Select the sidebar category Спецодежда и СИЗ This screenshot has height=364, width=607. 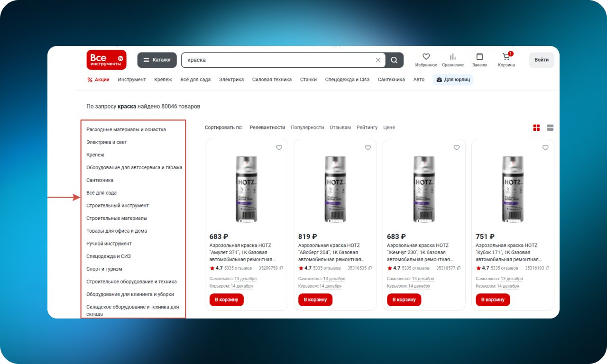pyautogui.click(x=109, y=256)
